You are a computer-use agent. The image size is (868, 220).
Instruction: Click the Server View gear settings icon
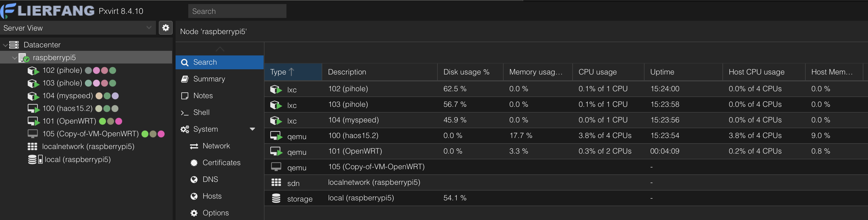tap(165, 28)
